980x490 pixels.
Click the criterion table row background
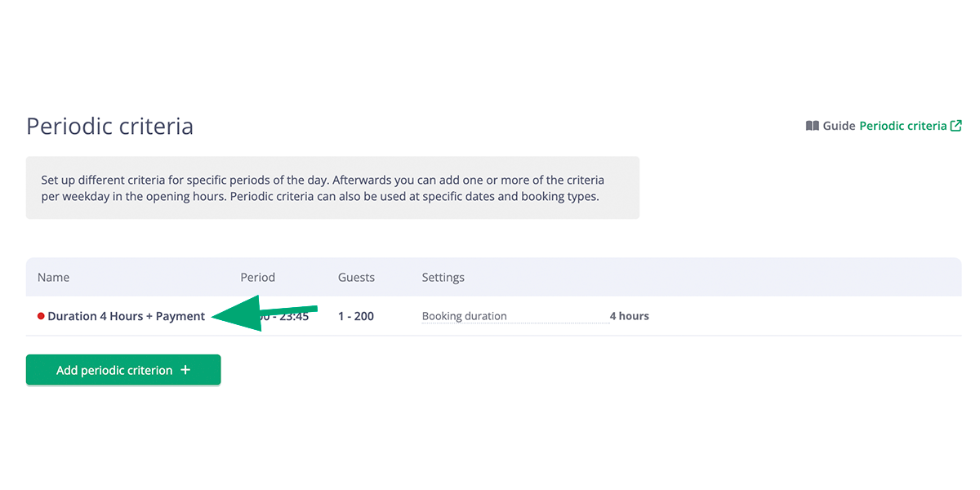pos(776,316)
